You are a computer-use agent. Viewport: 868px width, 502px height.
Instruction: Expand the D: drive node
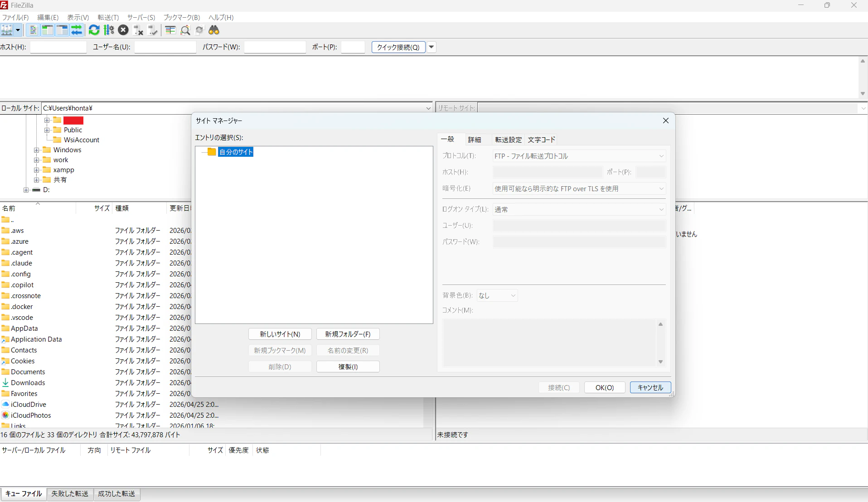(26, 190)
